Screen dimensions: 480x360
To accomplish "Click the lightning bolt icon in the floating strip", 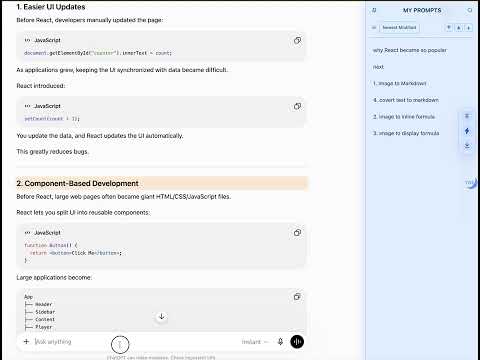I will tap(467, 131).
